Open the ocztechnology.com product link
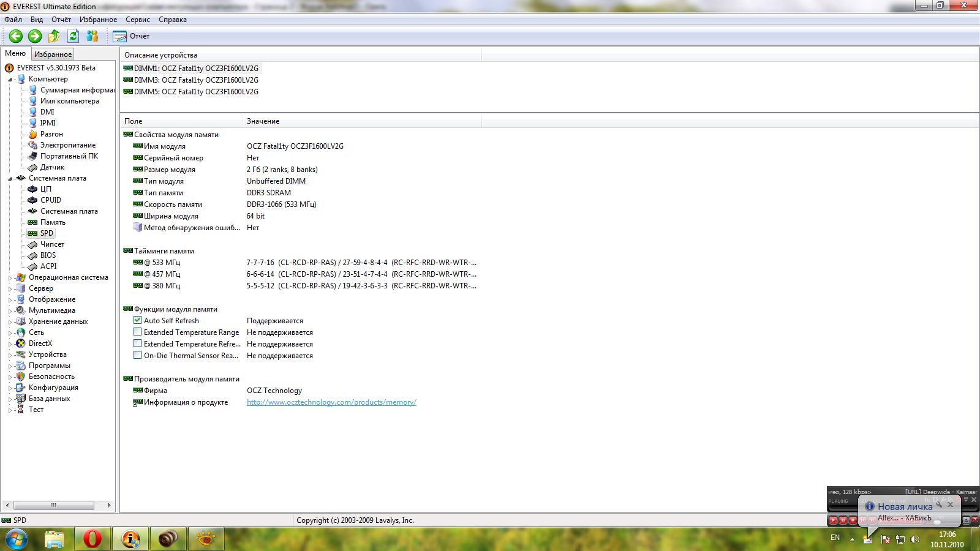The height and width of the screenshot is (551, 980). point(331,402)
